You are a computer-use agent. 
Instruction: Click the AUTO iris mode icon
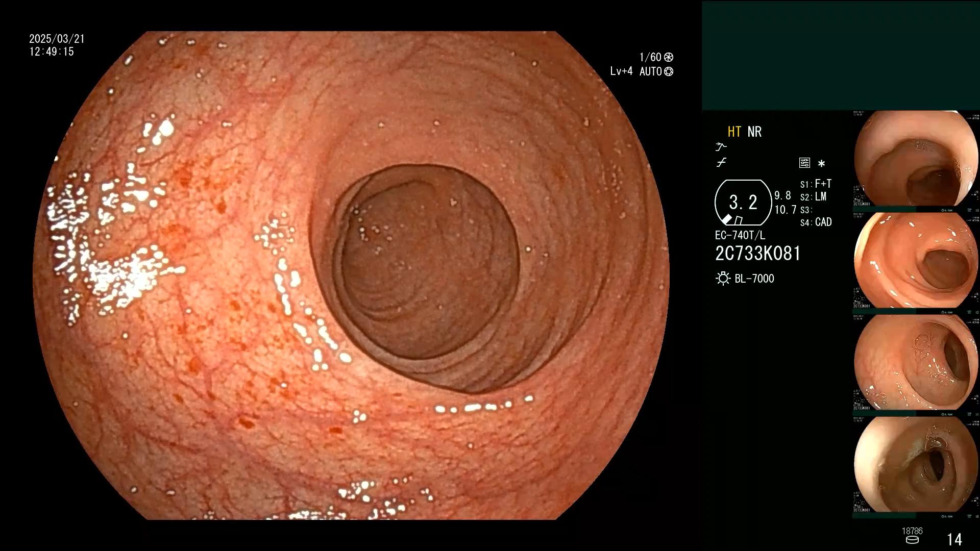669,71
